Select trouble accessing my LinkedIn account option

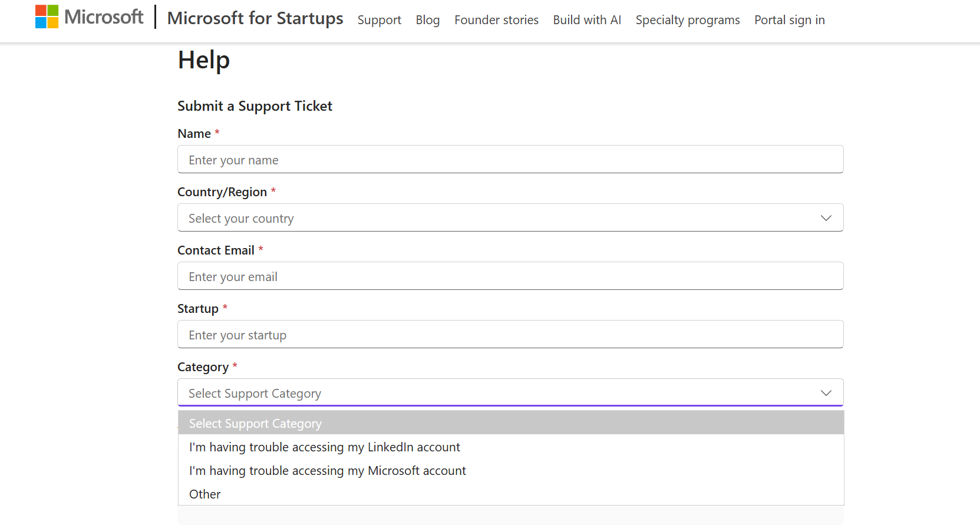(x=511, y=447)
